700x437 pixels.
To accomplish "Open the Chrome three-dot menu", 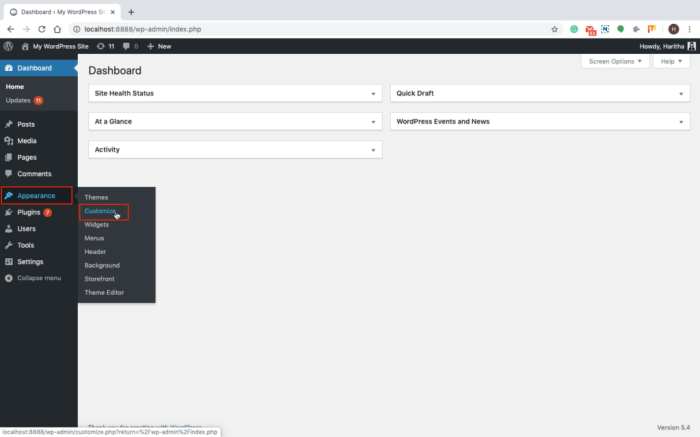I will point(689,29).
